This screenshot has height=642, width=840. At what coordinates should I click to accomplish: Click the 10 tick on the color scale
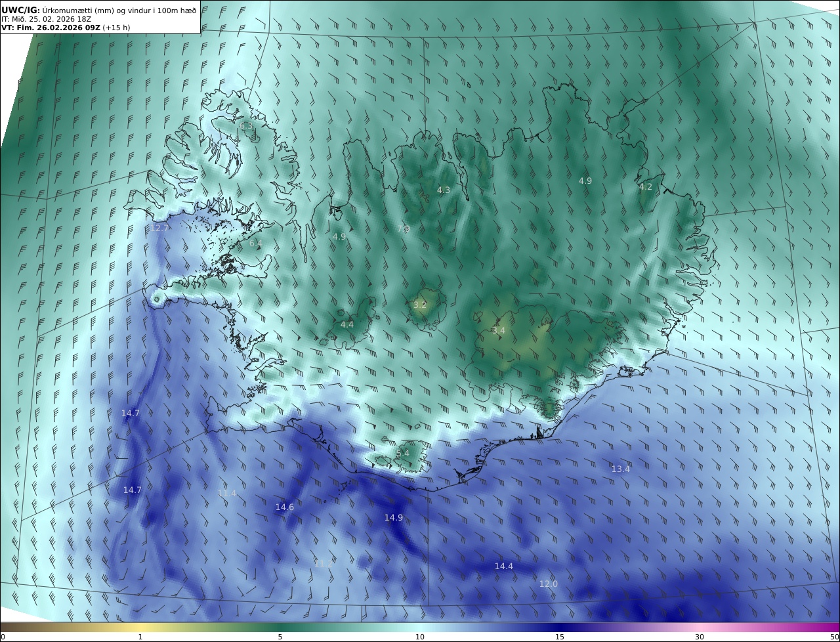coord(420,637)
